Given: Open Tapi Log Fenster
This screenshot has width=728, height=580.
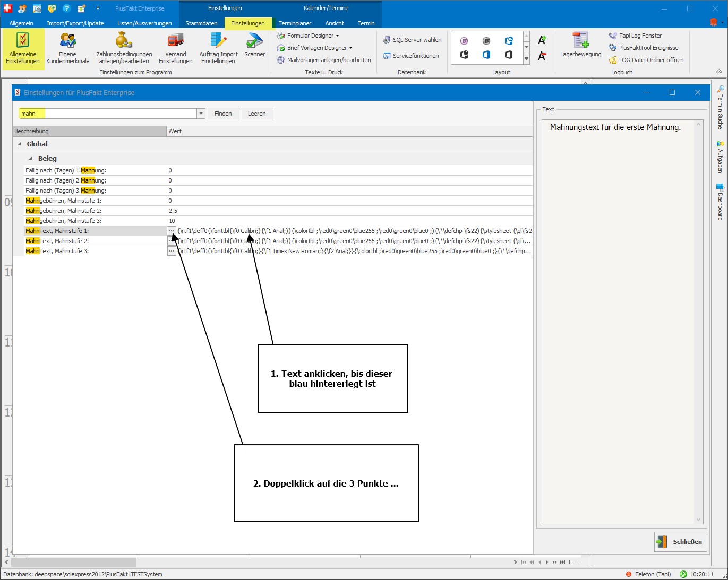Looking at the screenshot, I should point(635,36).
